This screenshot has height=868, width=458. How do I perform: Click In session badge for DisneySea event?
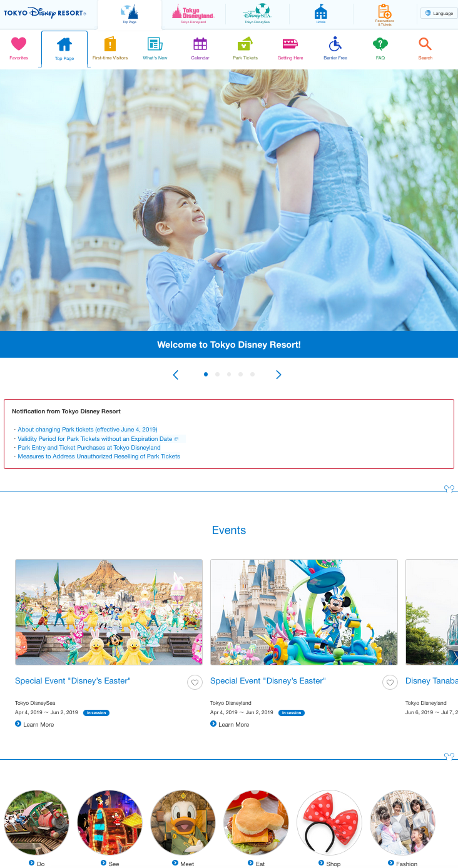[x=96, y=712]
